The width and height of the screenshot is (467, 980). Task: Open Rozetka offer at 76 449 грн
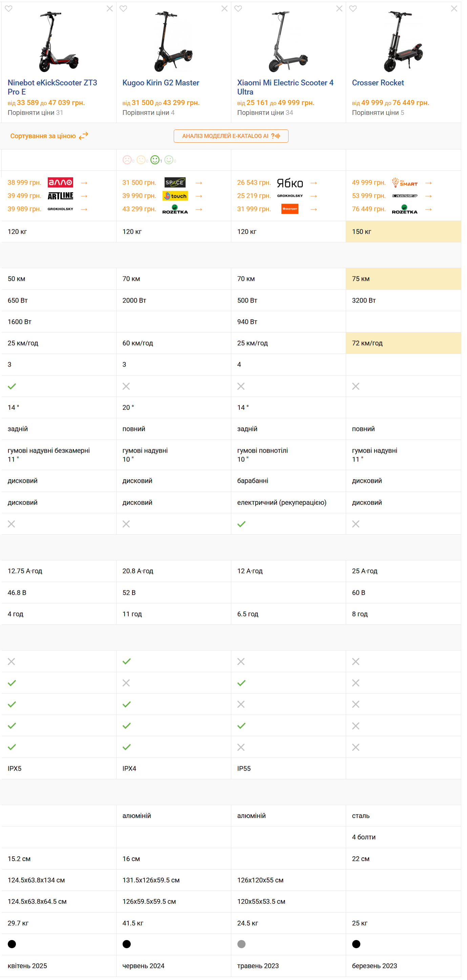(x=405, y=209)
